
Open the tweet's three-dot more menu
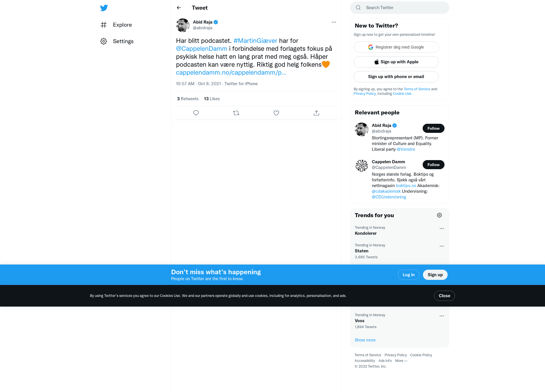334,22
